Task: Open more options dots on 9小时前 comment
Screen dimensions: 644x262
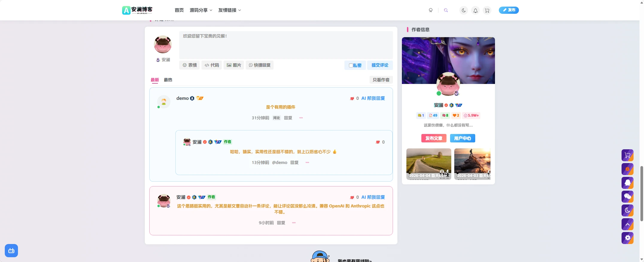Action: 294,223
